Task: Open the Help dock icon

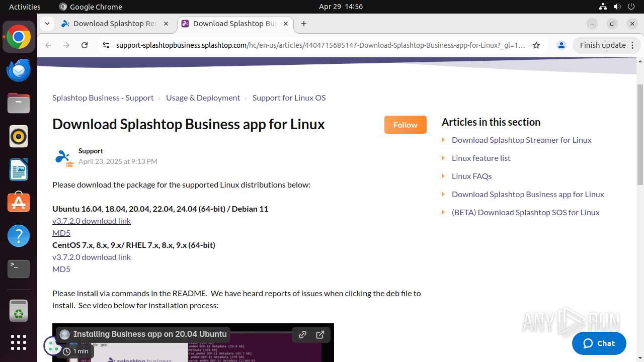Action: pyautogui.click(x=19, y=236)
